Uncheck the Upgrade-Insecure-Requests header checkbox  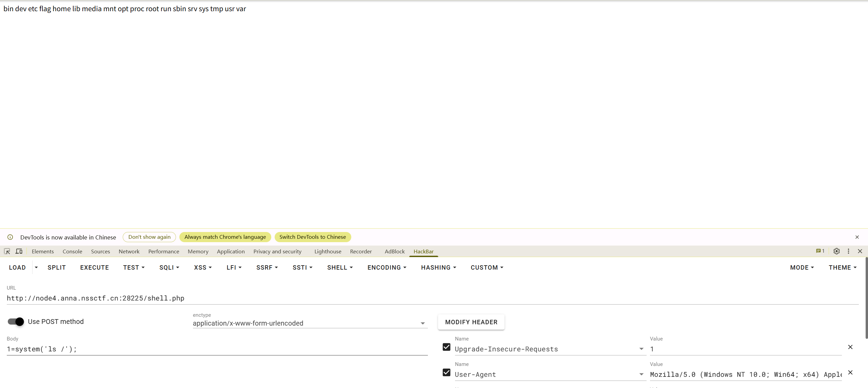(x=447, y=347)
